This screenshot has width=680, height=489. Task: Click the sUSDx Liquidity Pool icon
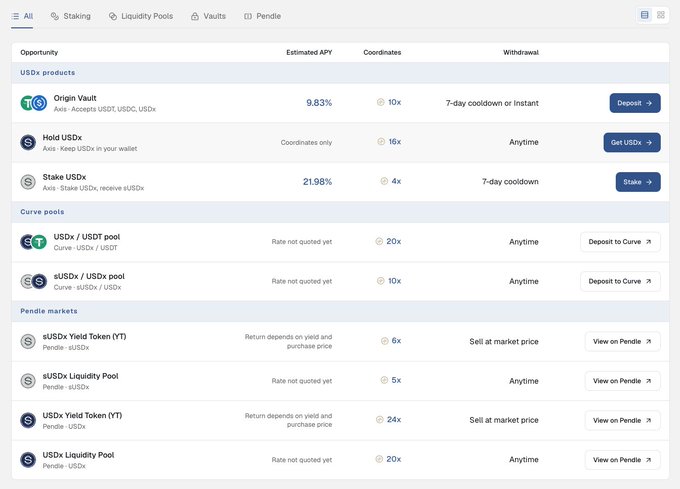tap(28, 381)
